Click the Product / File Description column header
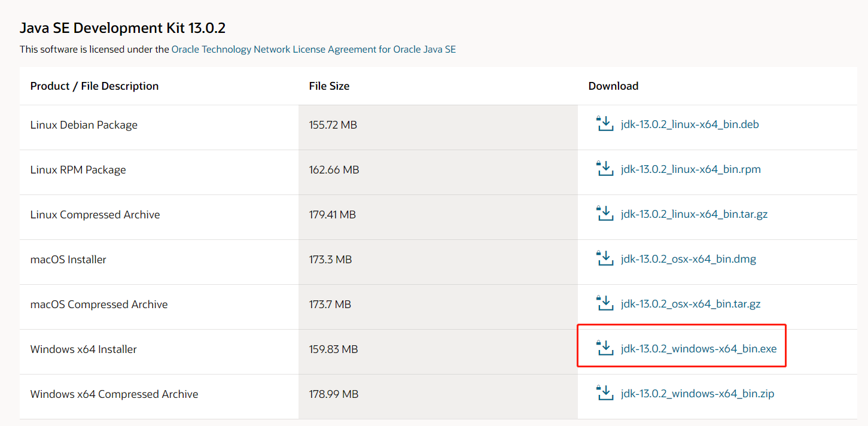 point(95,86)
